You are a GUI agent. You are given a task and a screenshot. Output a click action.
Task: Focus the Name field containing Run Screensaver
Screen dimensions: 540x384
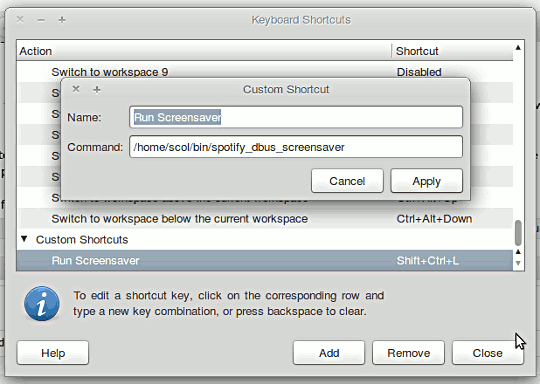tap(296, 117)
